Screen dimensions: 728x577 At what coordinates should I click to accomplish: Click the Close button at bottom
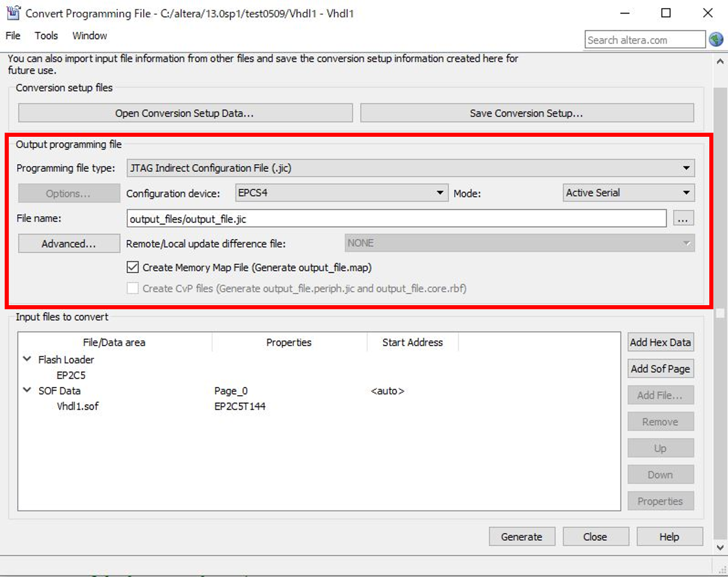tap(595, 537)
